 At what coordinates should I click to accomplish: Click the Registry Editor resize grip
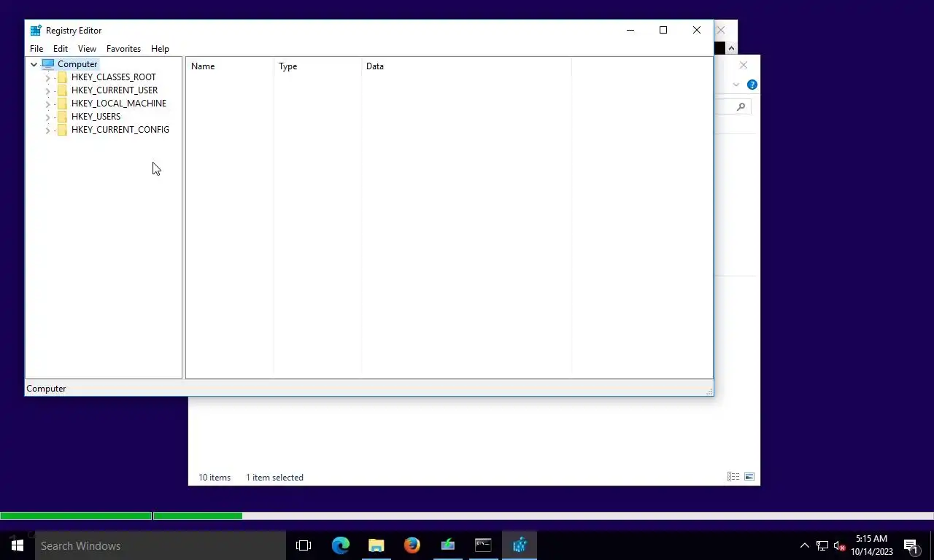pyautogui.click(x=709, y=392)
